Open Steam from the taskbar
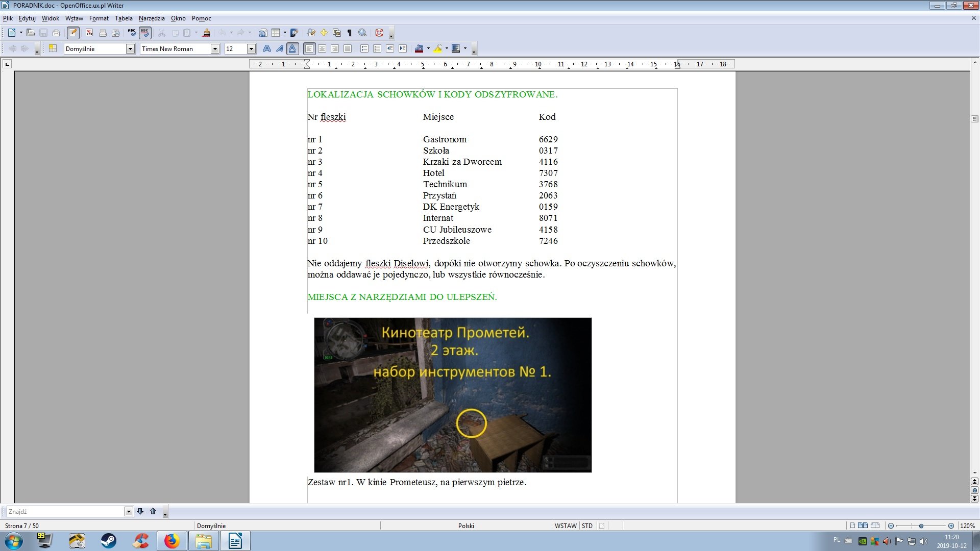This screenshot has width=980, height=551. coord(108,541)
